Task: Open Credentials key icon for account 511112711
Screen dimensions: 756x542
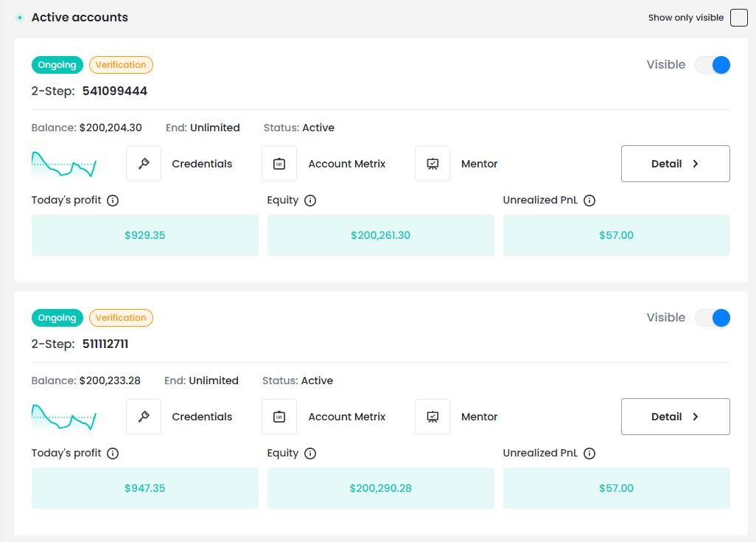Action: pos(144,417)
